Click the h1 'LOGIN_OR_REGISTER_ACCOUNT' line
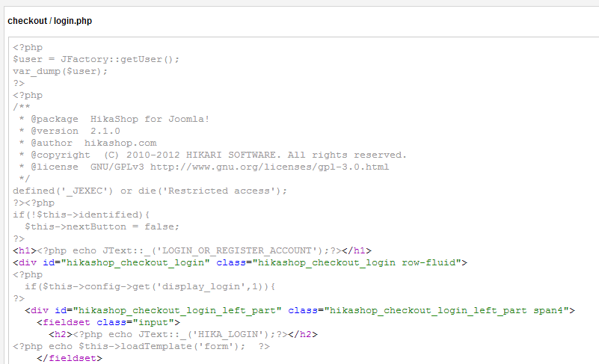This screenshot has width=599, height=364. [x=192, y=250]
